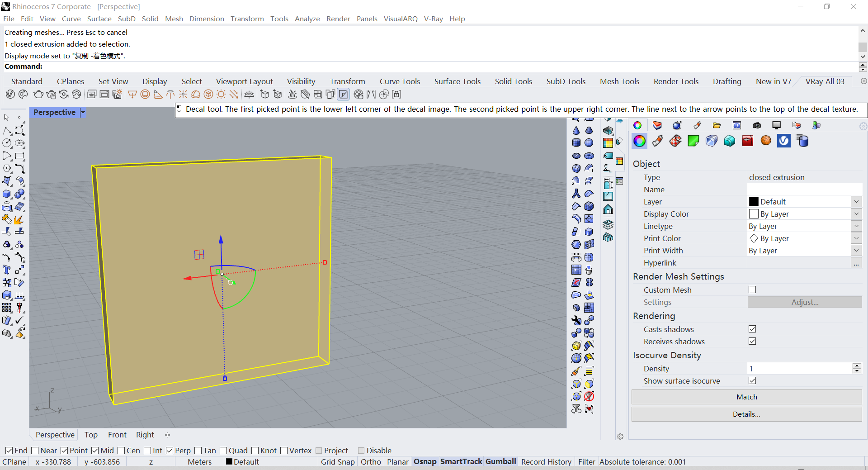Click the Details... button

tap(746, 414)
